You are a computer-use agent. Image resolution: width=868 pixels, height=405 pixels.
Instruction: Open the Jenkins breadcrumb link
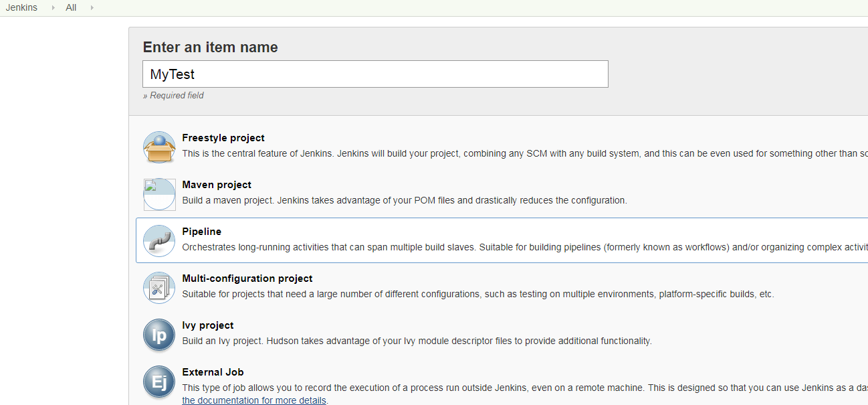pos(21,8)
